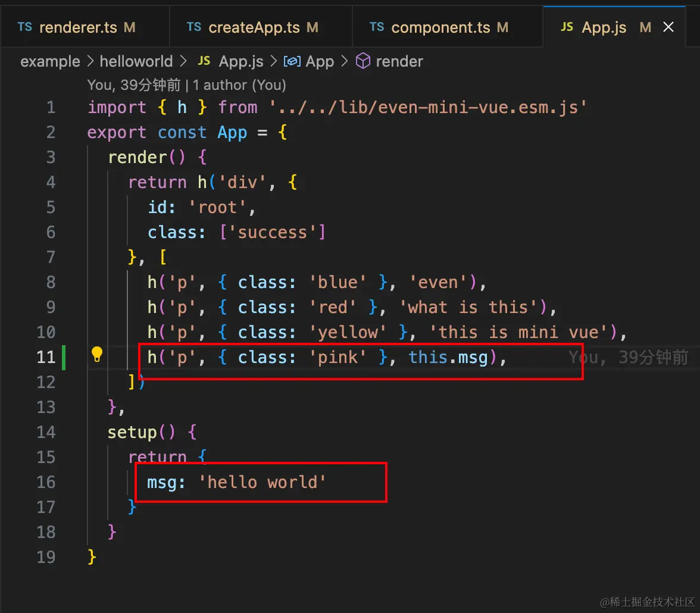The width and height of the screenshot is (700, 613).
Task: Place cursor on 'render()' at line 3
Action: coord(146,158)
